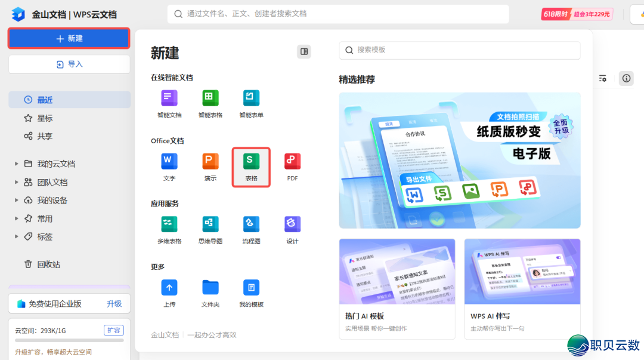Click the blue 新建 button
This screenshot has width=644, height=360.
click(x=69, y=38)
